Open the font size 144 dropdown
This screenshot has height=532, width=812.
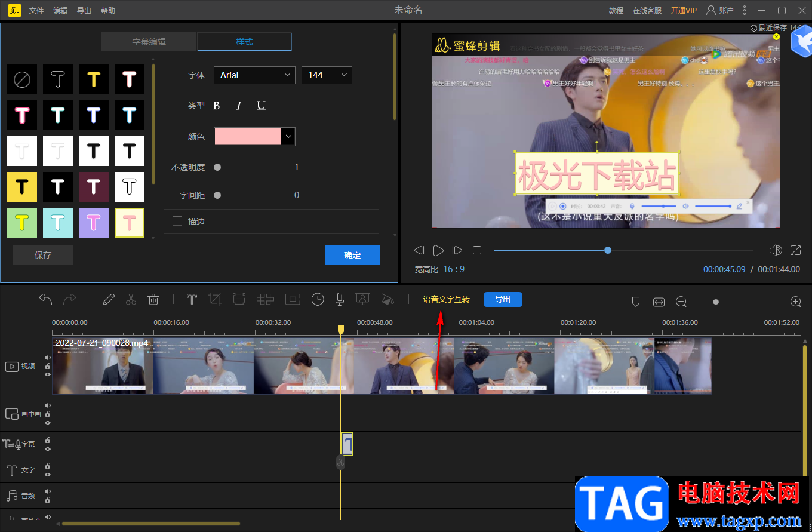327,75
